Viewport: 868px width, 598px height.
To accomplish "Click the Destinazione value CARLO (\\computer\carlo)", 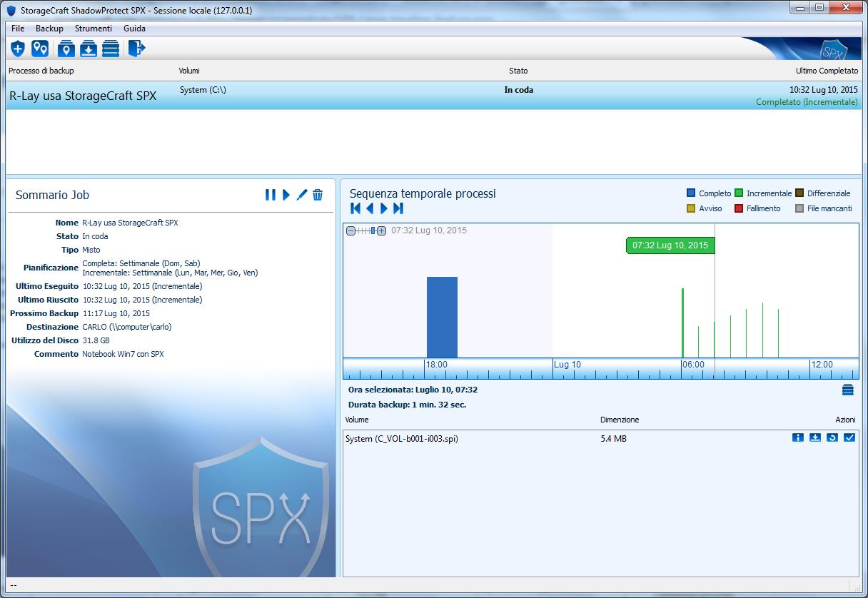I will pyautogui.click(x=127, y=327).
